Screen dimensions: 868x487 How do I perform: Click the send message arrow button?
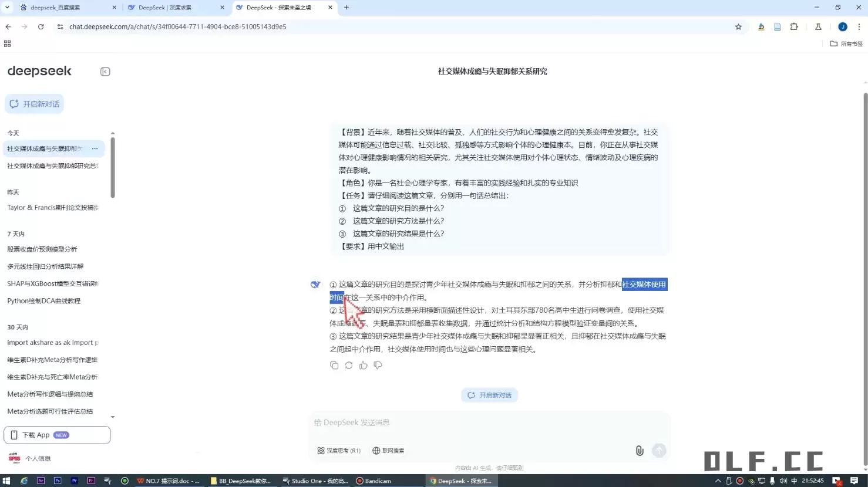click(659, 451)
